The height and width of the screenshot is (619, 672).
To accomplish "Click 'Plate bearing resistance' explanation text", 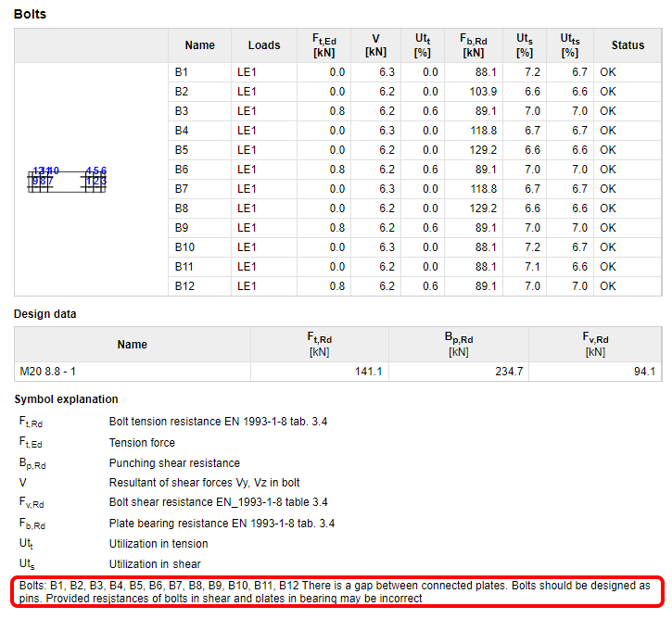I will (x=222, y=524).
